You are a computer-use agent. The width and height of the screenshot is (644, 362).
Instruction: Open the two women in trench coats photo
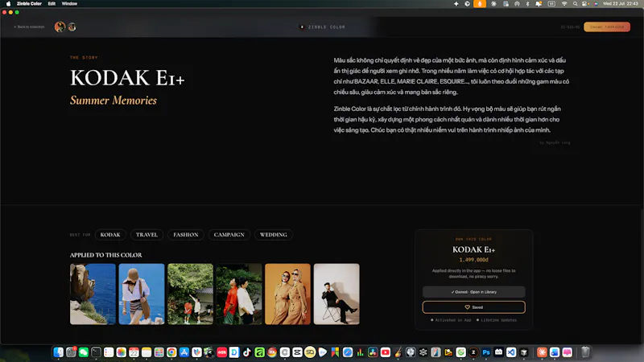(288, 294)
